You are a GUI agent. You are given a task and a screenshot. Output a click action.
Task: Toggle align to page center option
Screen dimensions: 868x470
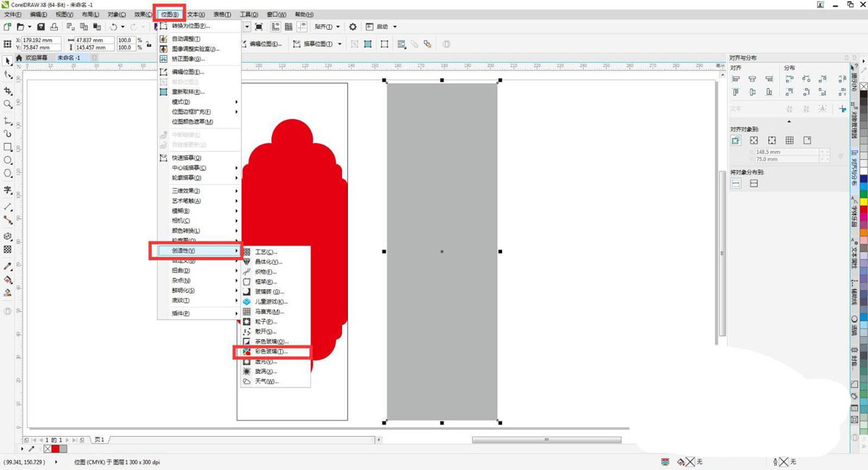click(772, 140)
